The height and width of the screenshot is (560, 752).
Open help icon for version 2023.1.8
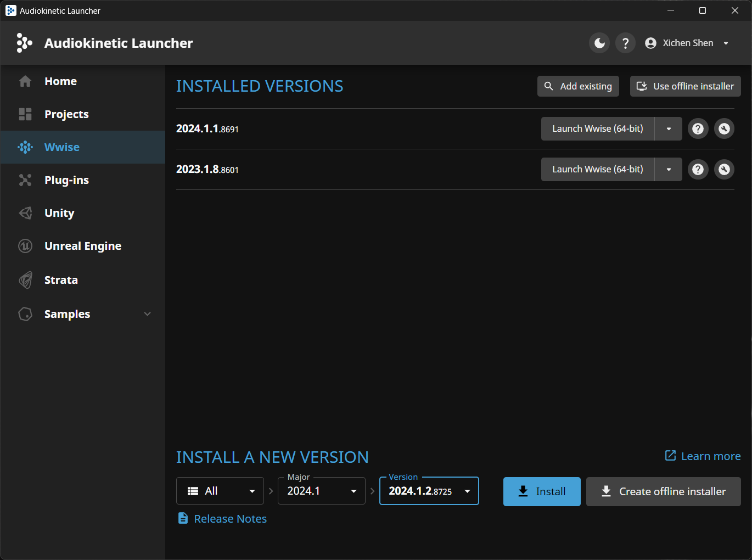698,169
